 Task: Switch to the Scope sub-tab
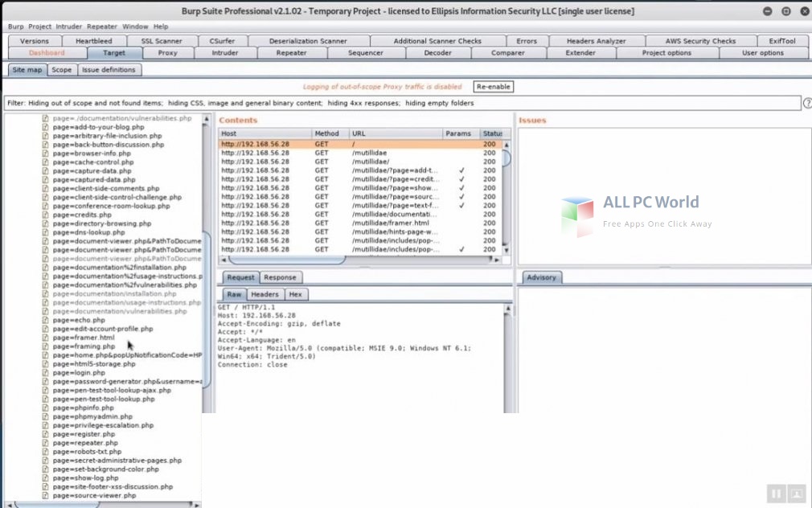tap(62, 70)
